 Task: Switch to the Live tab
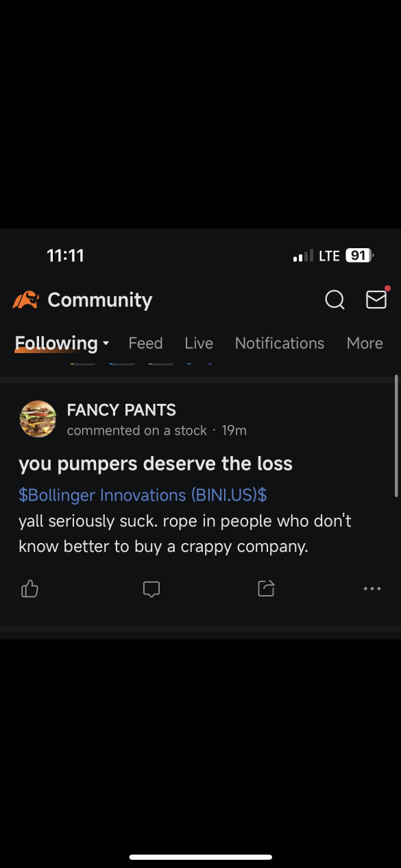[199, 343]
